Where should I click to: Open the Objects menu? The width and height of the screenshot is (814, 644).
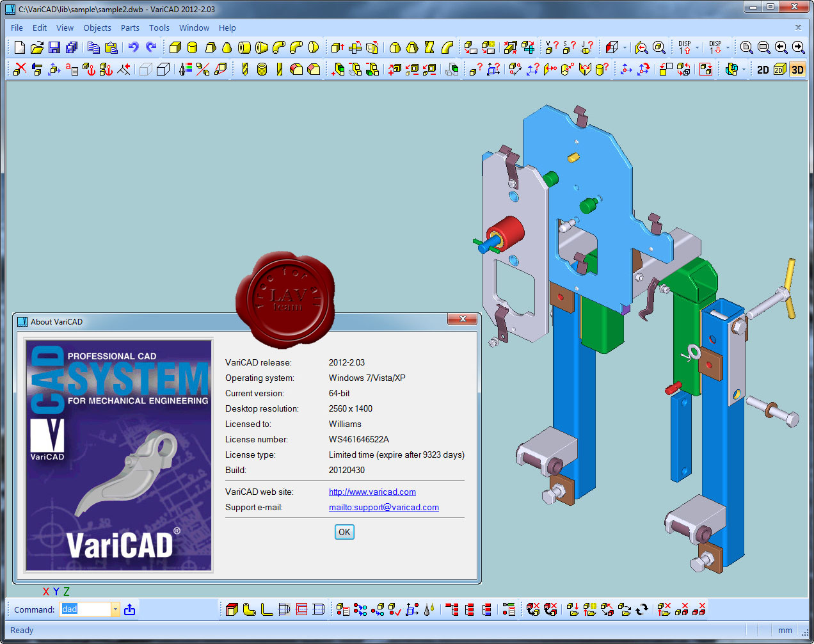[x=97, y=28]
